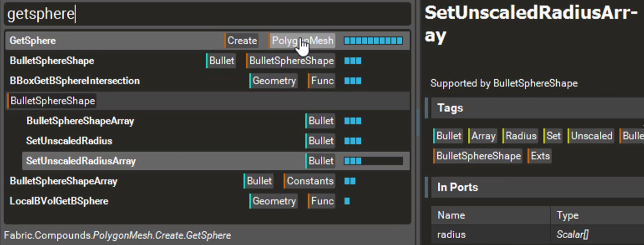Screen dimensions: 644x245
Task: Select the BBoxGetBSphereIntersection result
Action: coord(75,81)
